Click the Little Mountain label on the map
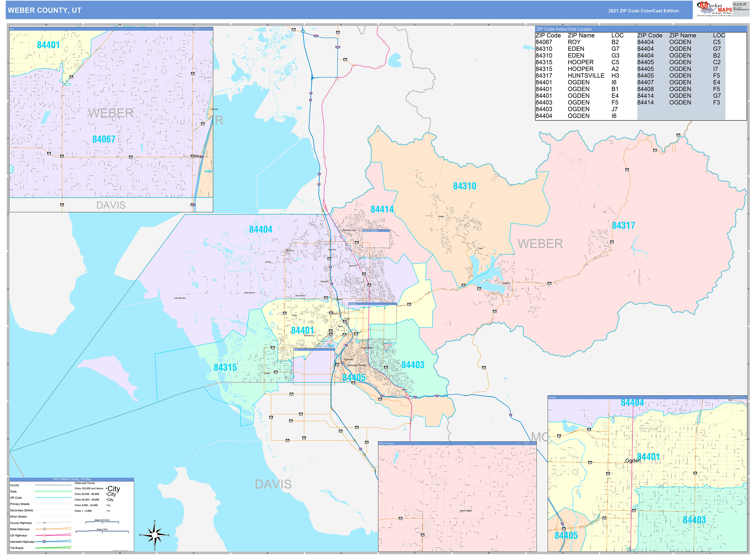The height and width of the screenshot is (555, 756). 180,298
